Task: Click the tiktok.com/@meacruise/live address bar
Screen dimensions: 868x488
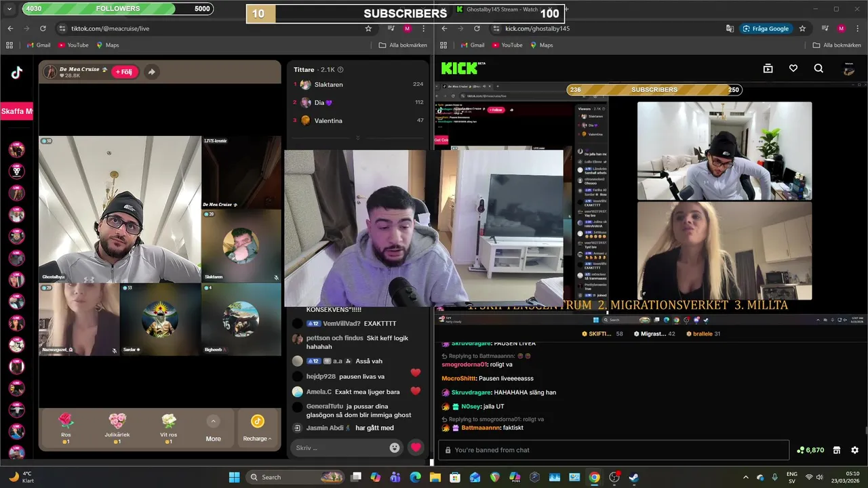Action: tap(110, 28)
